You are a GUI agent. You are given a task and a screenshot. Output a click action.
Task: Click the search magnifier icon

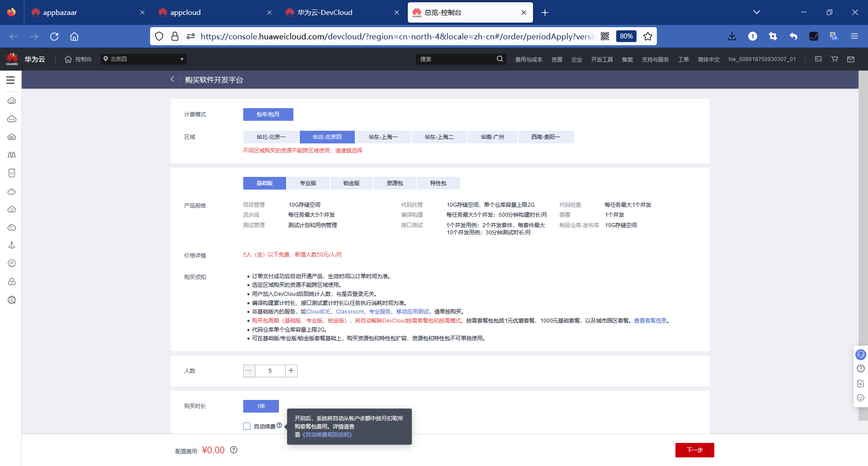pos(500,59)
